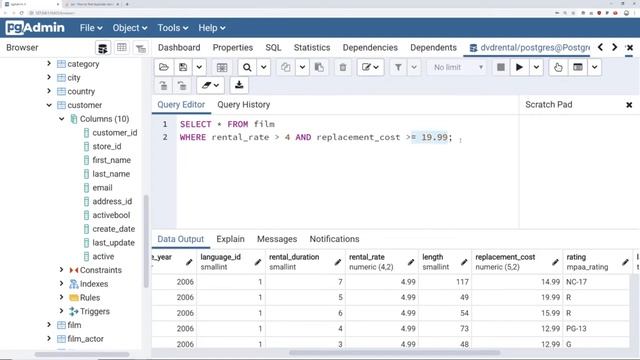The width and height of the screenshot is (640, 360).
Task: Expand the city table node
Action: tap(49, 77)
